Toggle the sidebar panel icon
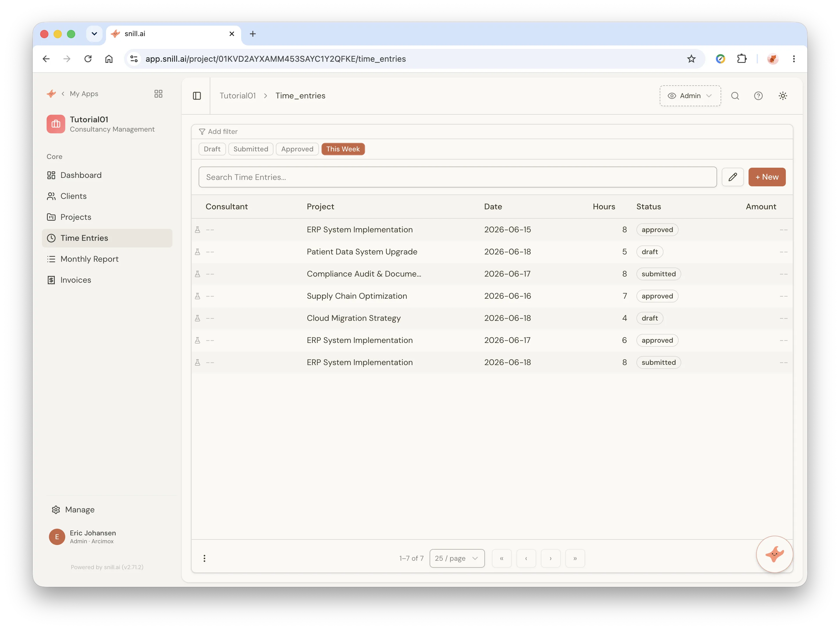This screenshot has height=630, width=840. 197,96
